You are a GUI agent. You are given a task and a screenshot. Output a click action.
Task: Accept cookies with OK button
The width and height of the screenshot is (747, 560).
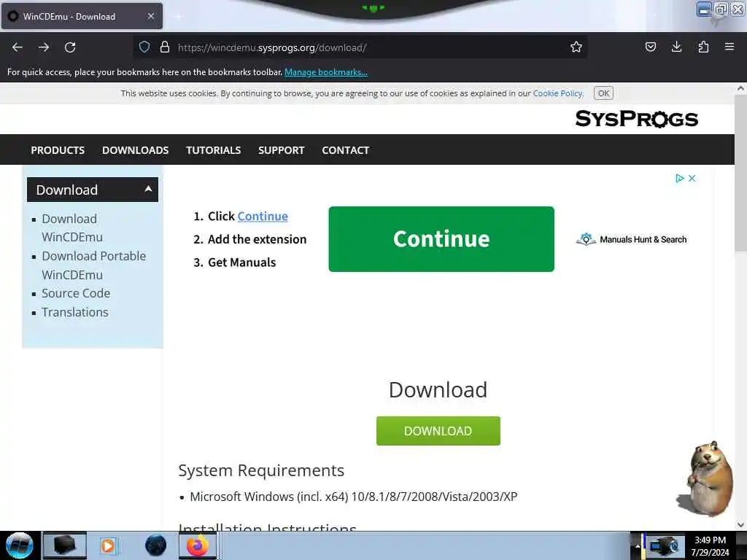click(603, 93)
